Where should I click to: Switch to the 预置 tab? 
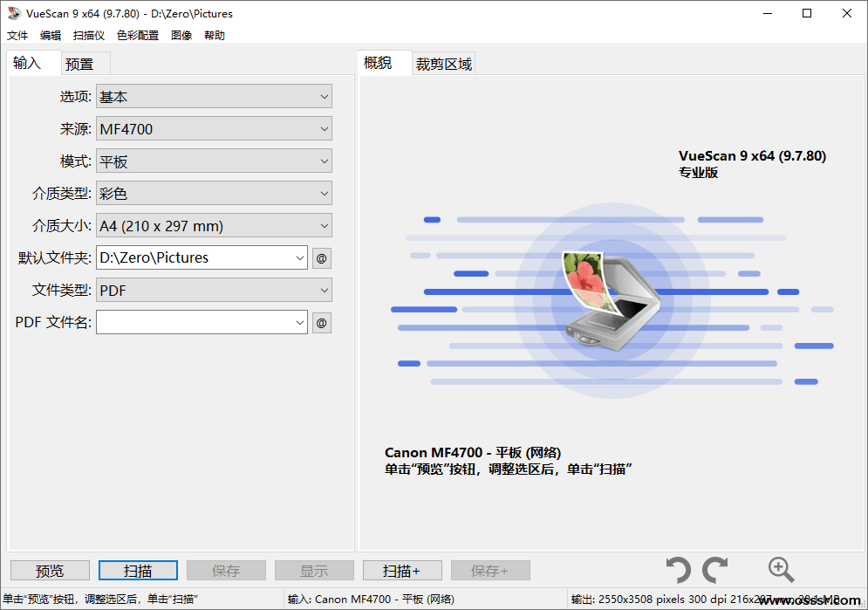point(85,65)
